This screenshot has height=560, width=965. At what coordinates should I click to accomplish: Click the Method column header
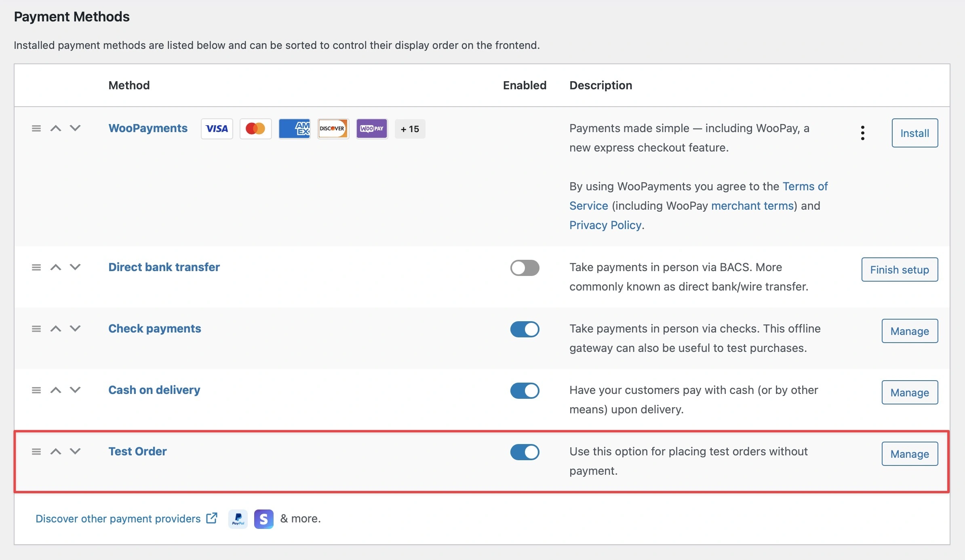(x=129, y=85)
